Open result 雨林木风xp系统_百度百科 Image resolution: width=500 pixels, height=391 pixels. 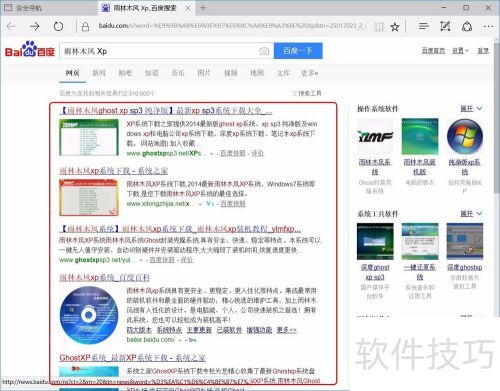click(105, 277)
